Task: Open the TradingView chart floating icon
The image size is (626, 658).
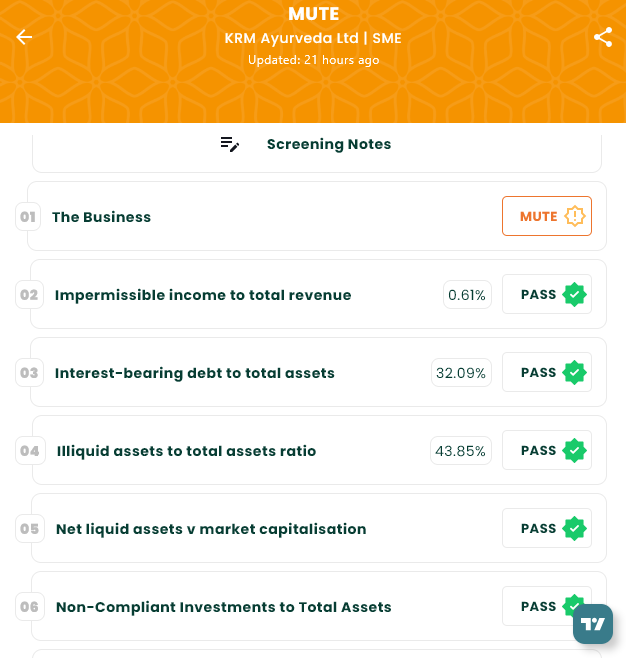Action: (x=592, y=623)
